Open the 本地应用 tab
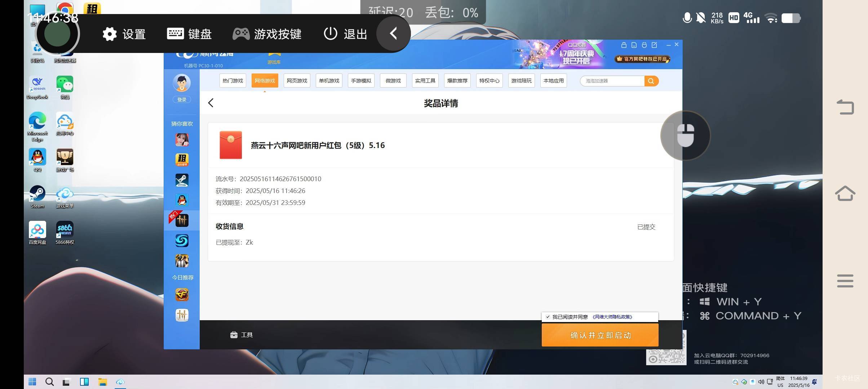Viewport: 868px width, 389px height. coord(553,81)
